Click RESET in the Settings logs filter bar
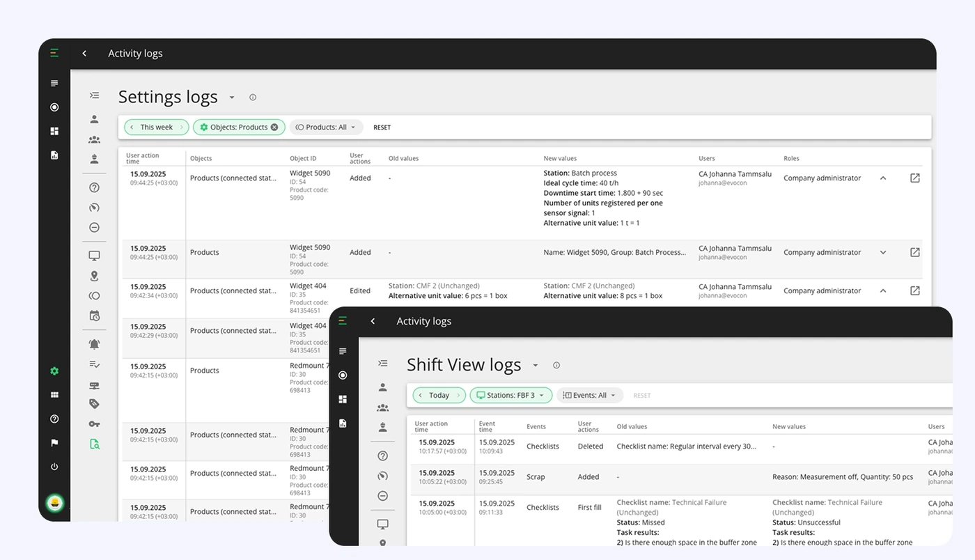The height and width of the screenshot is (560, 975). click(382, 127)
